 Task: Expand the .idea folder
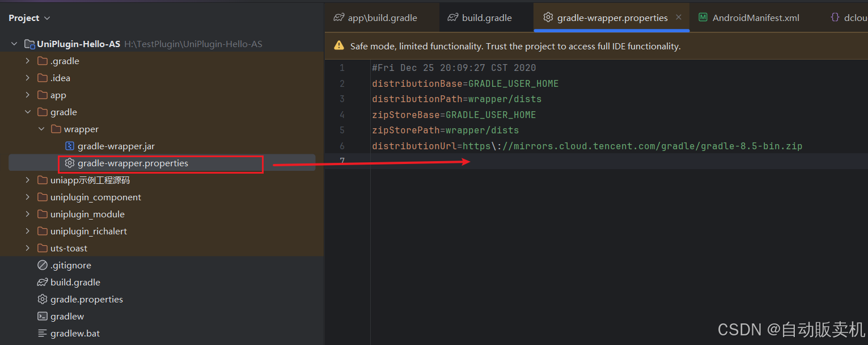click(27, 78)
